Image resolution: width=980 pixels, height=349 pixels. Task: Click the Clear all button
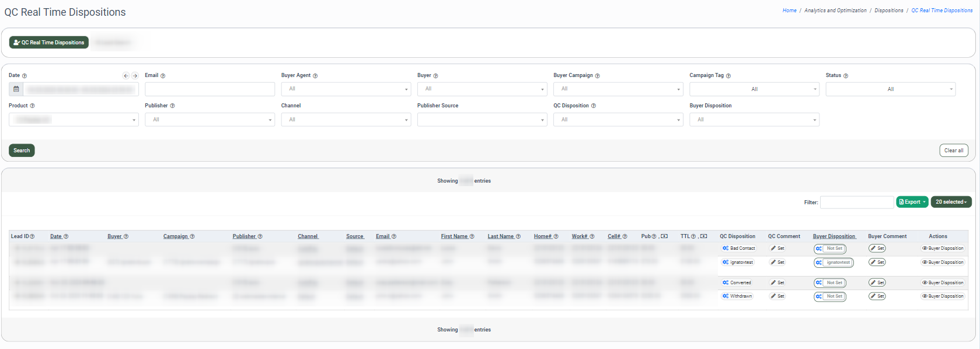click(954, 151)
